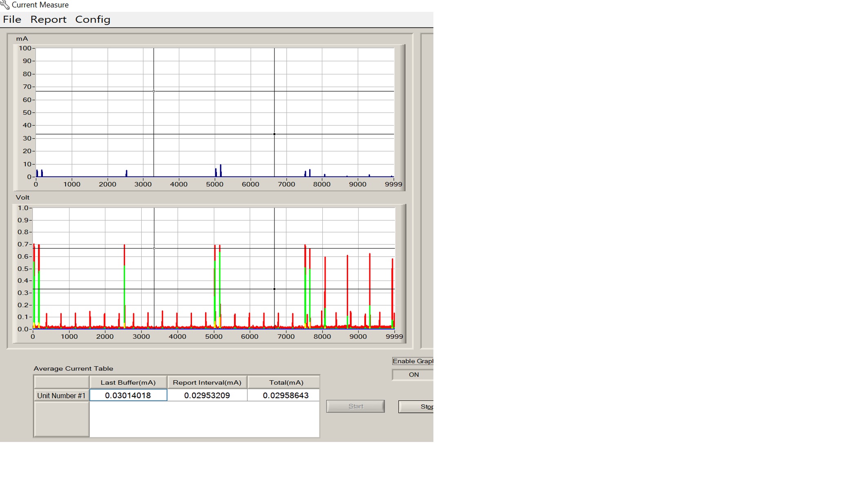Viewport: 868px width, 489px height.
Task: Click the Enable Graph label
Action: [x=412, y=361]
